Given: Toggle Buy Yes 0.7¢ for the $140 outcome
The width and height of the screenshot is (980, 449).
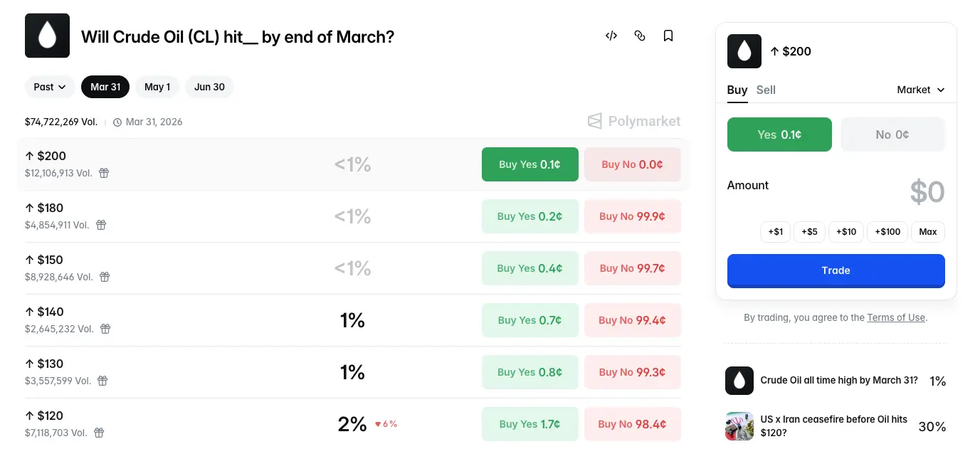Looking at the screenshot, I should pyautogui.click(x=529, y=320).
